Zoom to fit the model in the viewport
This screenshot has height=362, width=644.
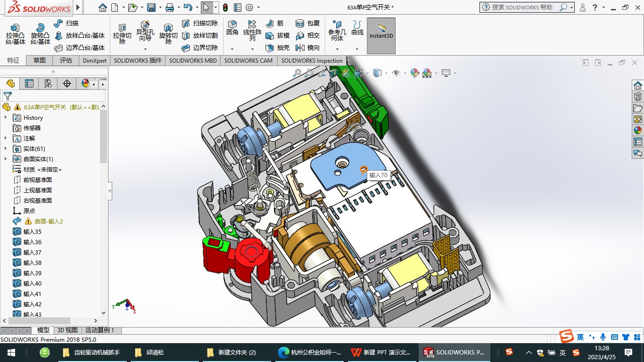coord(297,73)
